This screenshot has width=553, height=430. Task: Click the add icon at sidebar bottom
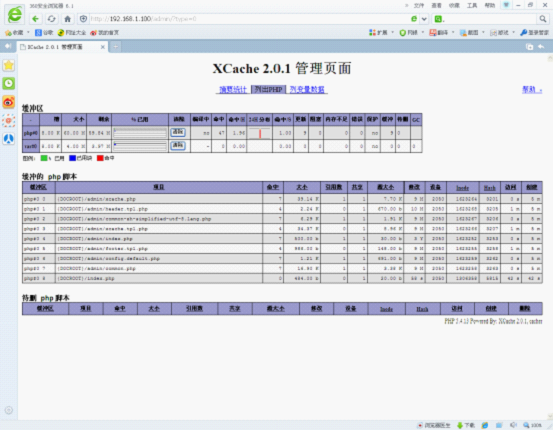pos(9,410)
